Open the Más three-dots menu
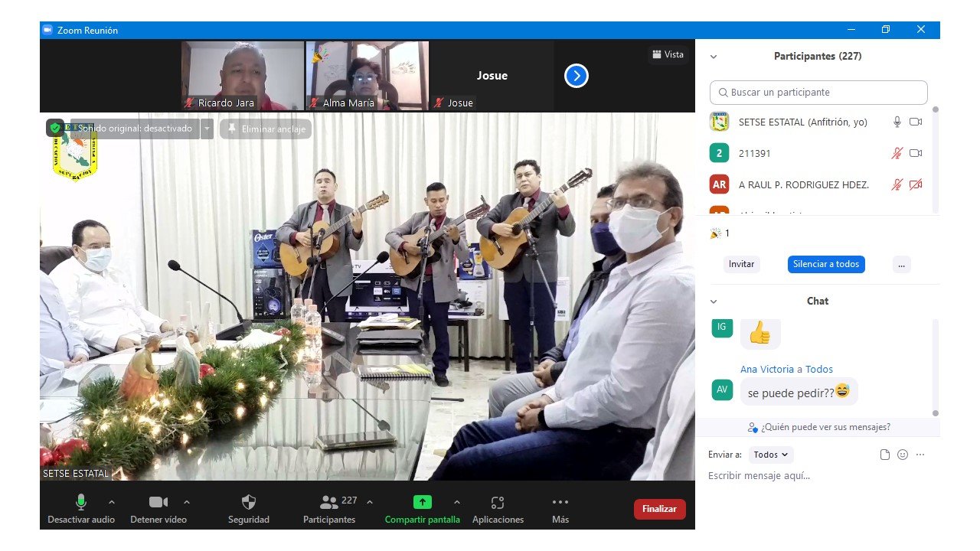Screen dimensions: 980x551 point(560,502)
